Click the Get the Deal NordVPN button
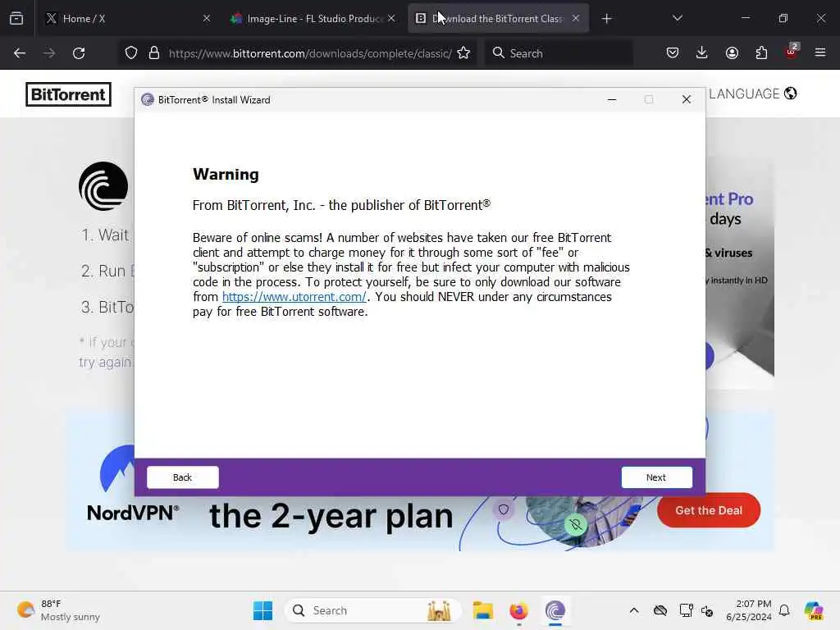 (708, 510)
